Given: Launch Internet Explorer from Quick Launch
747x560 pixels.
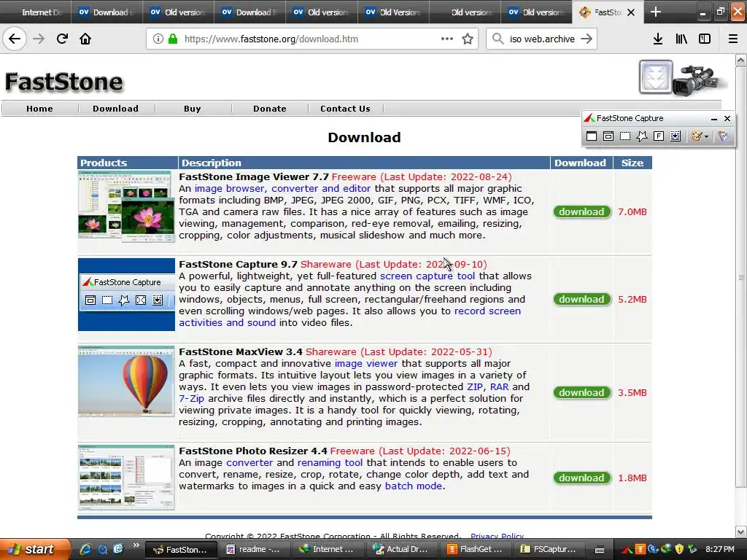Looking at the screenshot, I should click(x=85, y=549).
